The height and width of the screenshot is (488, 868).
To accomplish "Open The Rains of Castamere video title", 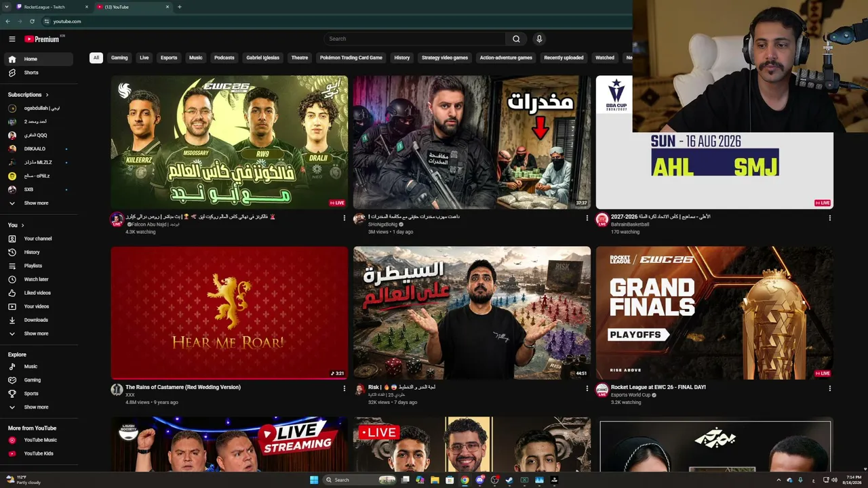I will pyautogui.click(x=183, y=387).
